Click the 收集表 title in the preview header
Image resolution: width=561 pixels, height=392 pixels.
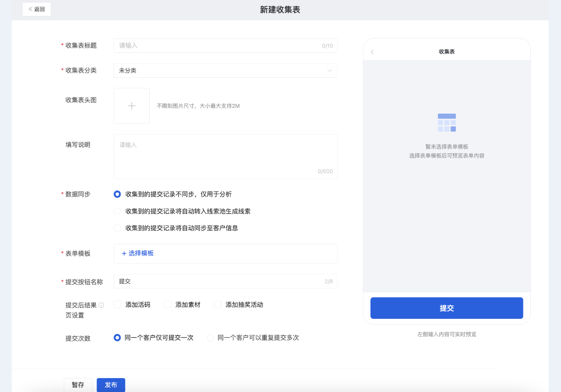click(x=447, y=52)
